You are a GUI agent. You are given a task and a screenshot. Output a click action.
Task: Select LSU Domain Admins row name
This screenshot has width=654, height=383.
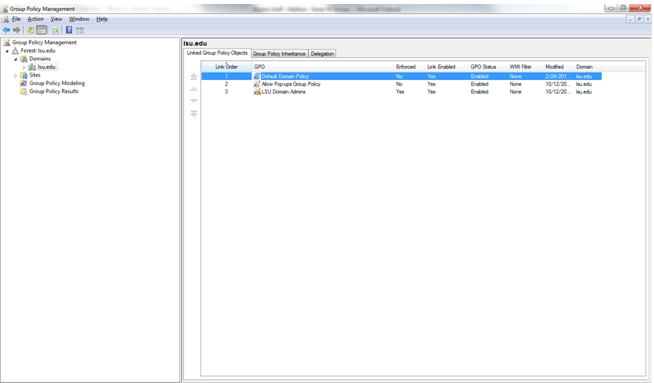284,92
